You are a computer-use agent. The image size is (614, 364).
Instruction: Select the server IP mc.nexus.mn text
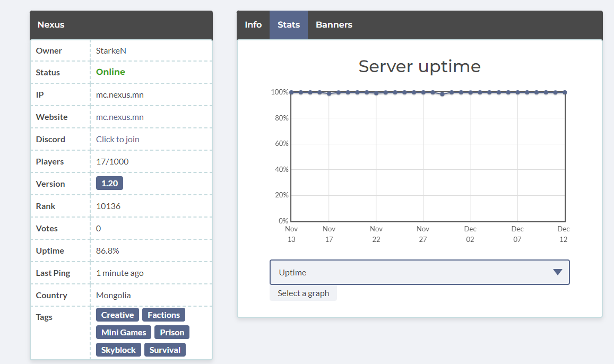[120, 95]
